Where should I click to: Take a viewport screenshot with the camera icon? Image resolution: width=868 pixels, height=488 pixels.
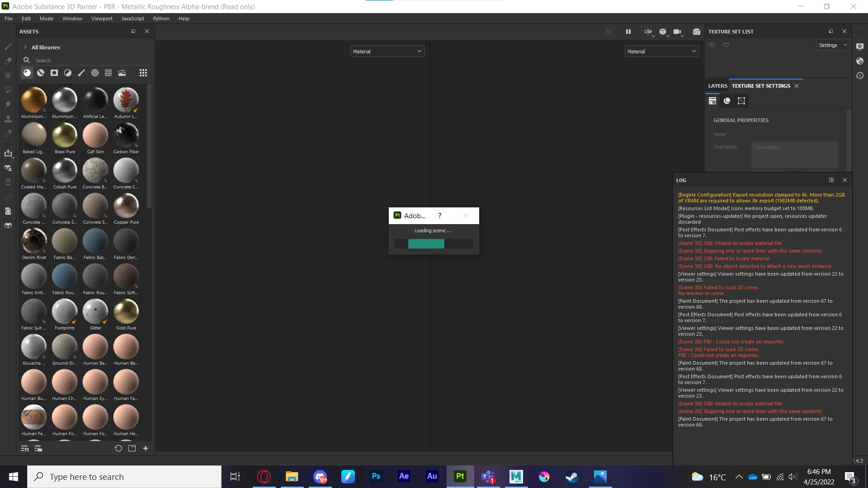[696, 32]
